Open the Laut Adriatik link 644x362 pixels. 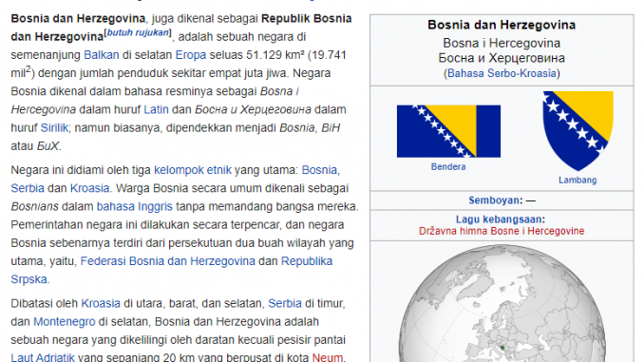pyautogui.click(x=43, y=357)
